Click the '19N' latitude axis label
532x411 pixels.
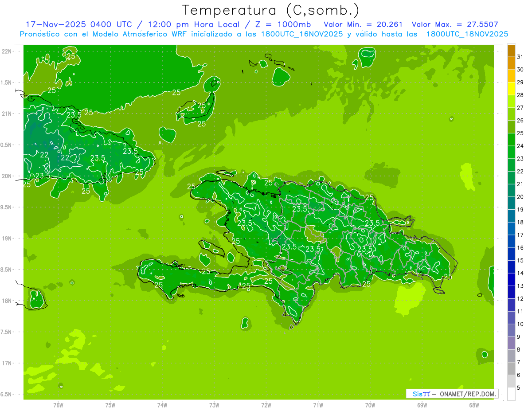[x=7, y=238]
